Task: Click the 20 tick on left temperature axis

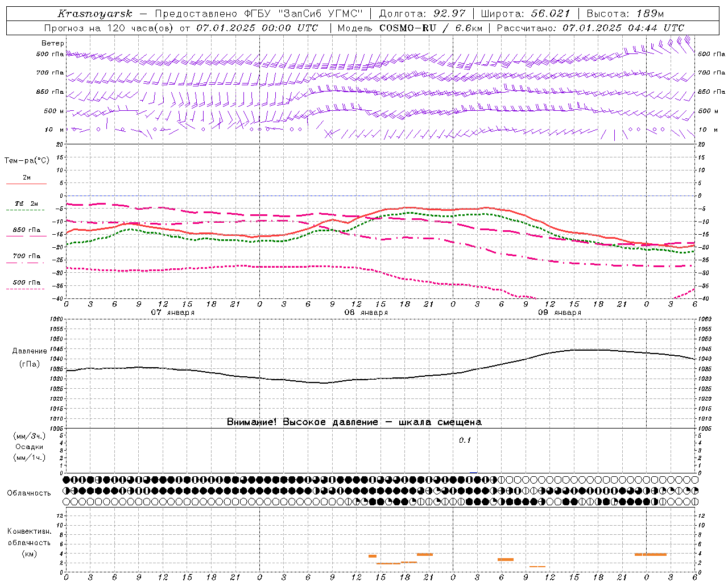Action: [59, 144]
